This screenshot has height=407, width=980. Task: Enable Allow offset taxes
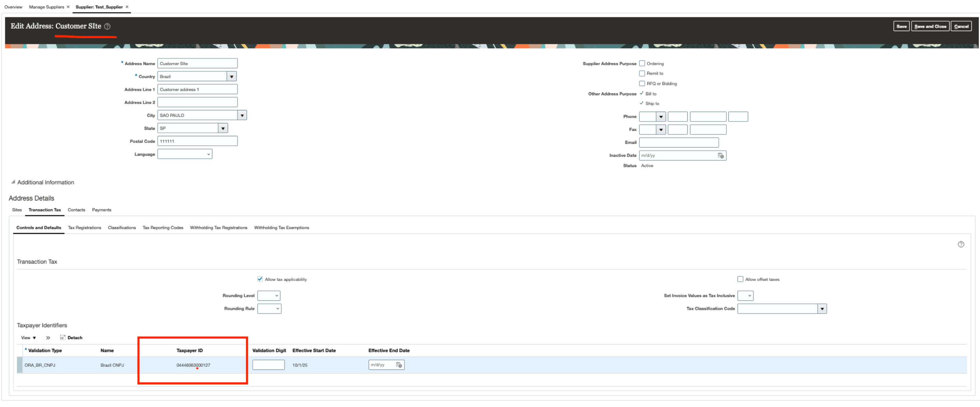click(x=740, y=279)
